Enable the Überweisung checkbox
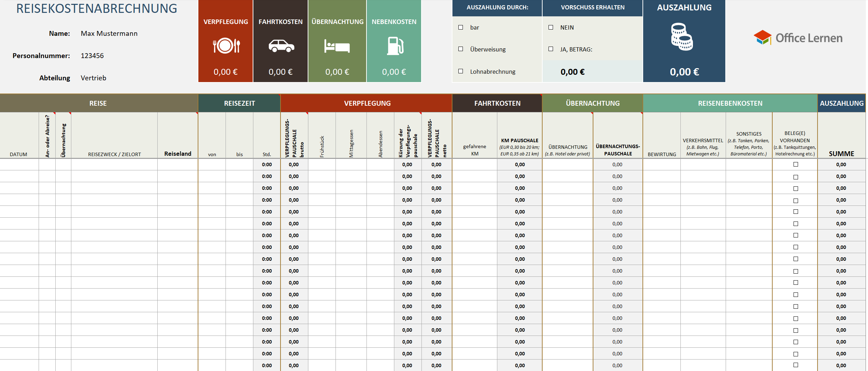This screenshot has height=371, width=868. (461, 49)
